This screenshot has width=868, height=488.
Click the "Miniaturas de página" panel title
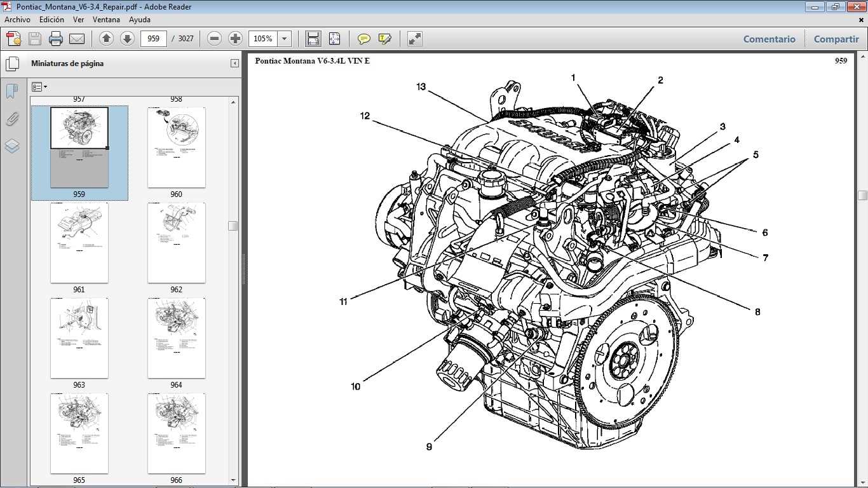pos(67,64)
